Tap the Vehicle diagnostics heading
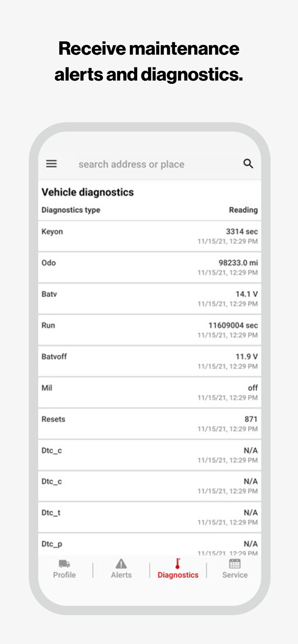 pos(88,192)
